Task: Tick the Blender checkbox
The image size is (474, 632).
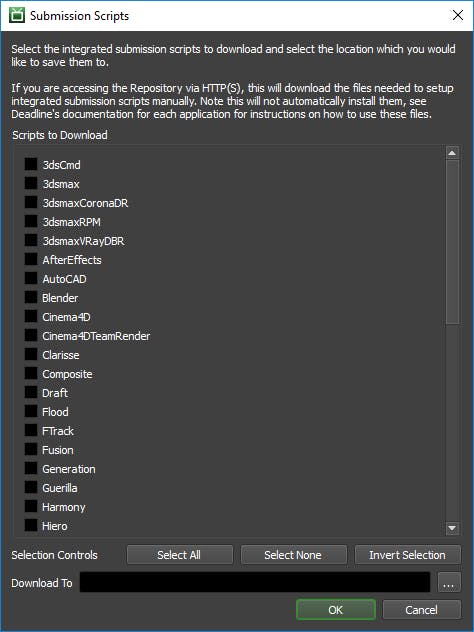Action: click(x=31, y=297)
